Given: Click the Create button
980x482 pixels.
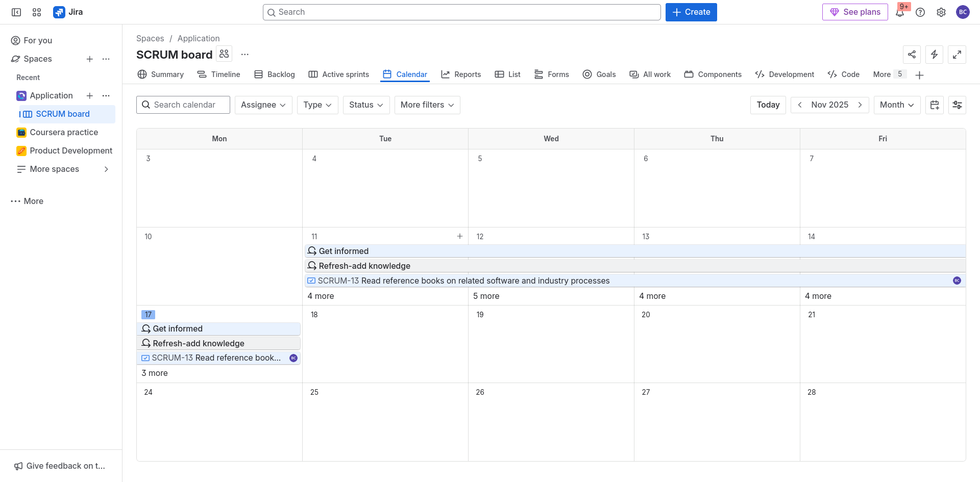Looking at the screenshot, I should click(x=691, y=12).
